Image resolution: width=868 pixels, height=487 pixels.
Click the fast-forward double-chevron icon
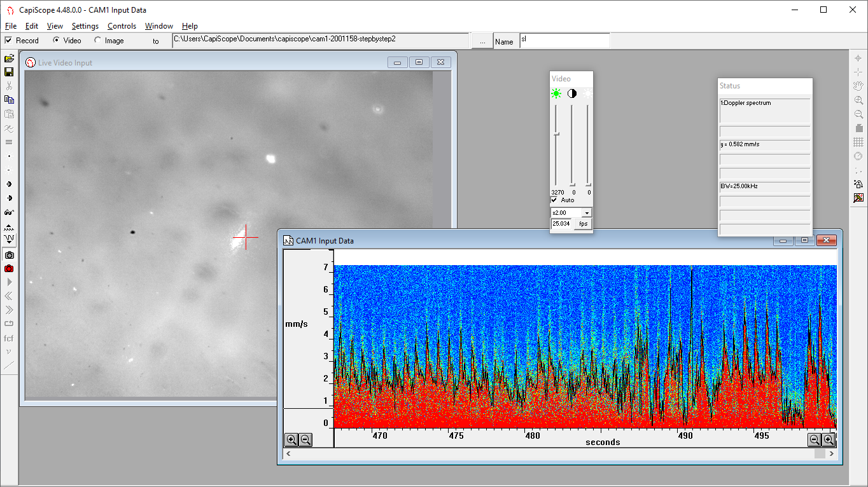pyautogui.click(x=9, y=310)
